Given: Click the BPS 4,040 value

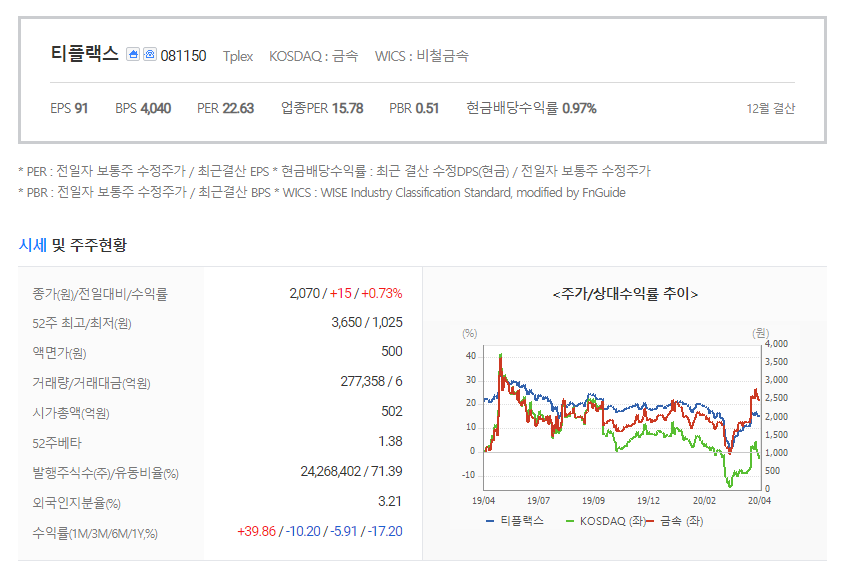Looking at the screenshot, I should pos(143,108).
